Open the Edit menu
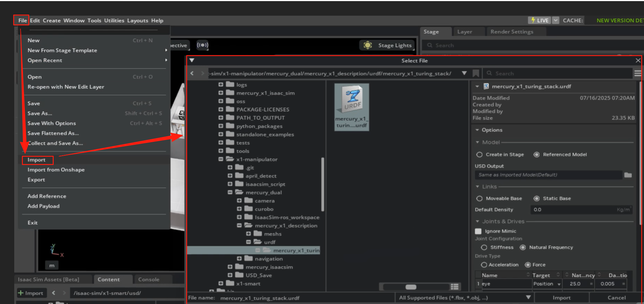This screenshot has height=304, width=644. pyautogui.click(x=35, y=20)
